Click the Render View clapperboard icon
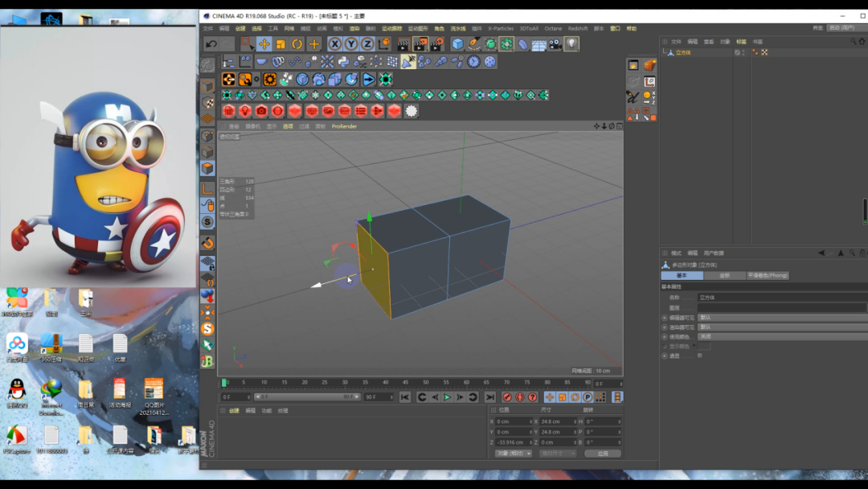 point(403,43)
